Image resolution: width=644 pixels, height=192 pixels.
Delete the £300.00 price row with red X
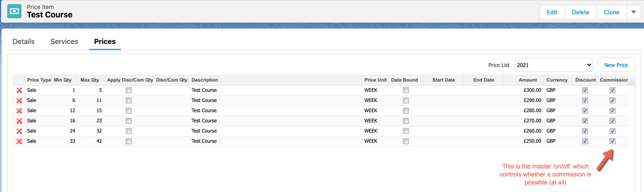point(19,90)
